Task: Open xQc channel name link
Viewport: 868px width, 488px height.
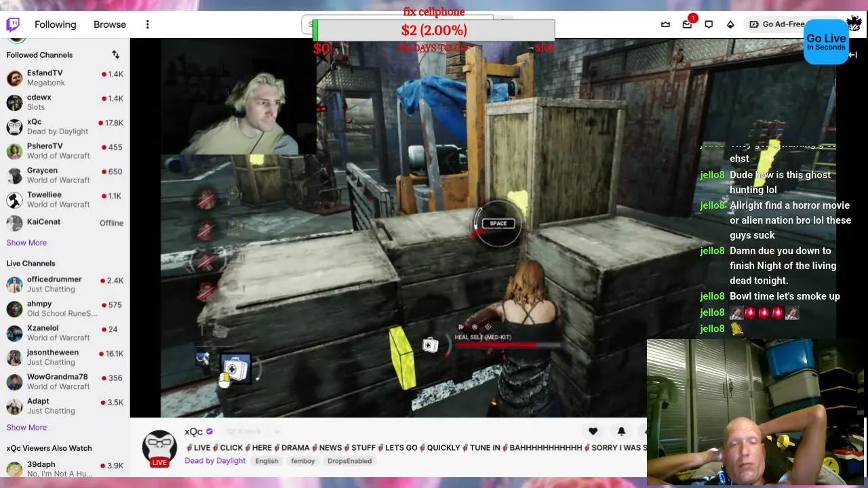Action: tap(193, 432)
